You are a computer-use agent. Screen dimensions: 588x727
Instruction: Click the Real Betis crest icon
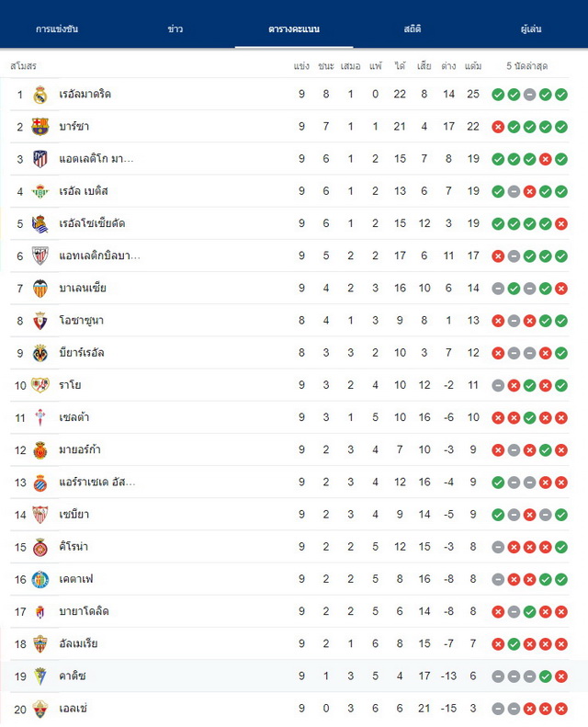40,191
